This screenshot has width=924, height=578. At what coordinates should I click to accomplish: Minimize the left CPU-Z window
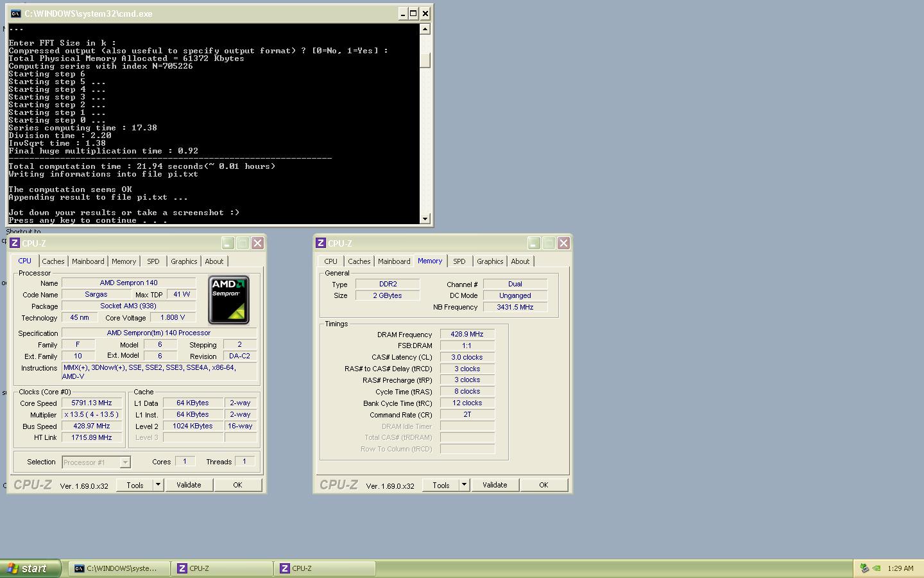click(x=228, y=243)
